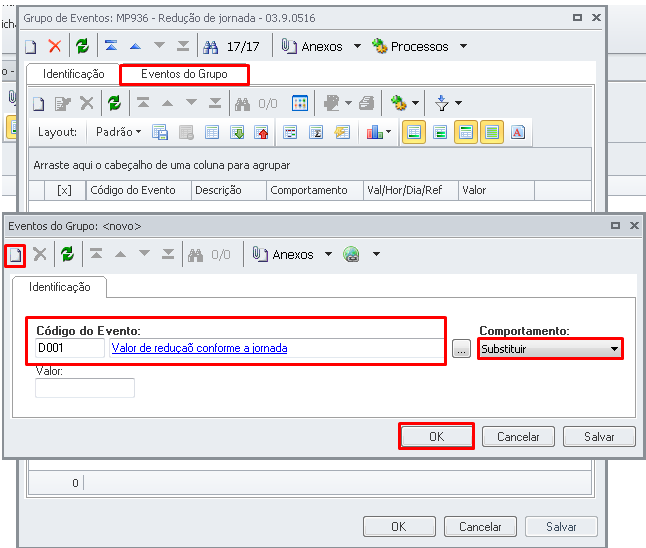
Task: Click the table icon with green down arrow
Action: [x=237, y=133]
